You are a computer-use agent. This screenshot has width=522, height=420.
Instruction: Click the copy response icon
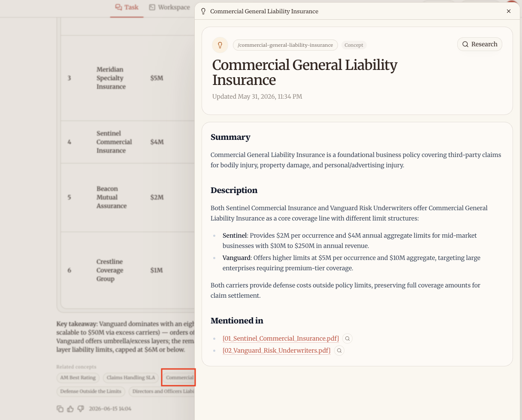[60, 409]
